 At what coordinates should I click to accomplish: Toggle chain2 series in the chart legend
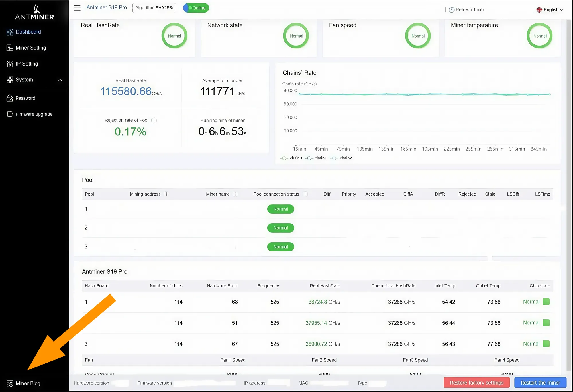(341, 158)
